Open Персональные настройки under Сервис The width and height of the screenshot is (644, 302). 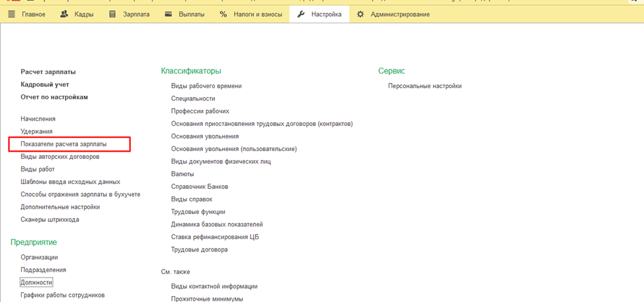coord(424,86)
